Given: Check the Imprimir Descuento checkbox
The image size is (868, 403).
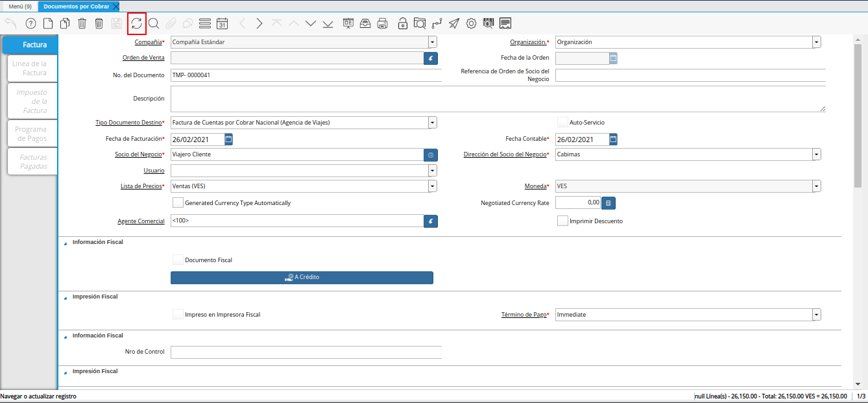Looking at the screenshot, I should [562, 221].
